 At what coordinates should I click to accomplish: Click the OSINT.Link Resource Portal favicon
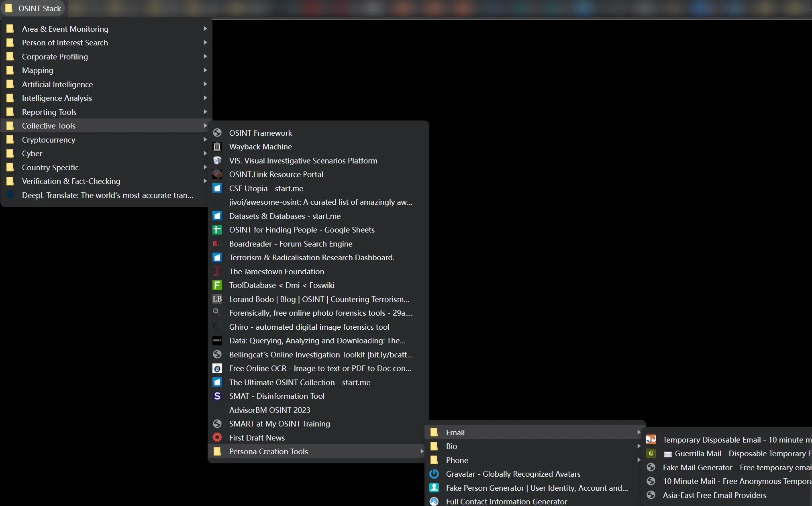pyautogui.click(x=217, y=174)
